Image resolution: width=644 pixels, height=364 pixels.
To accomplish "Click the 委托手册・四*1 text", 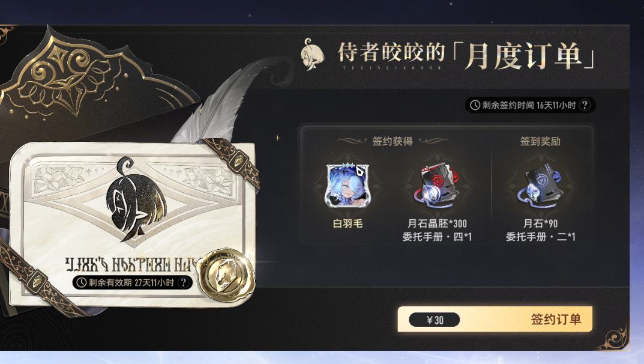I will point(437,237).
